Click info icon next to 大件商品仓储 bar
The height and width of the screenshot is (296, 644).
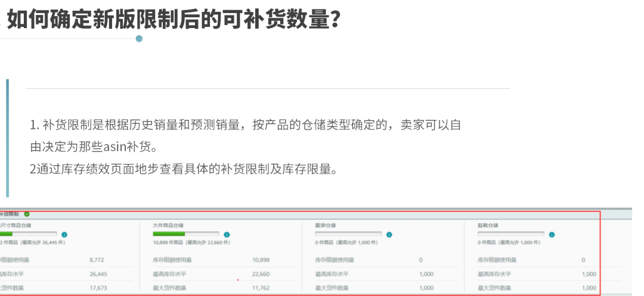coord(227,235)
